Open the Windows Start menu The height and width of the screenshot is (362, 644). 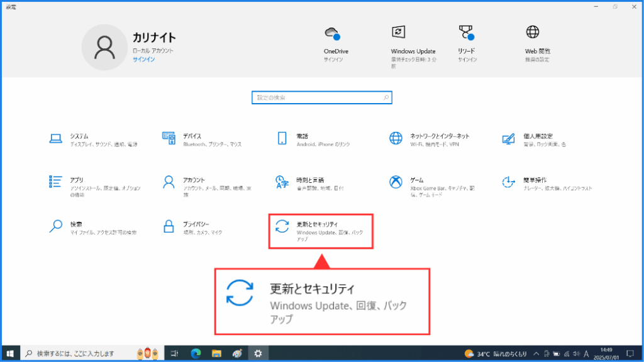pos(10,353)
